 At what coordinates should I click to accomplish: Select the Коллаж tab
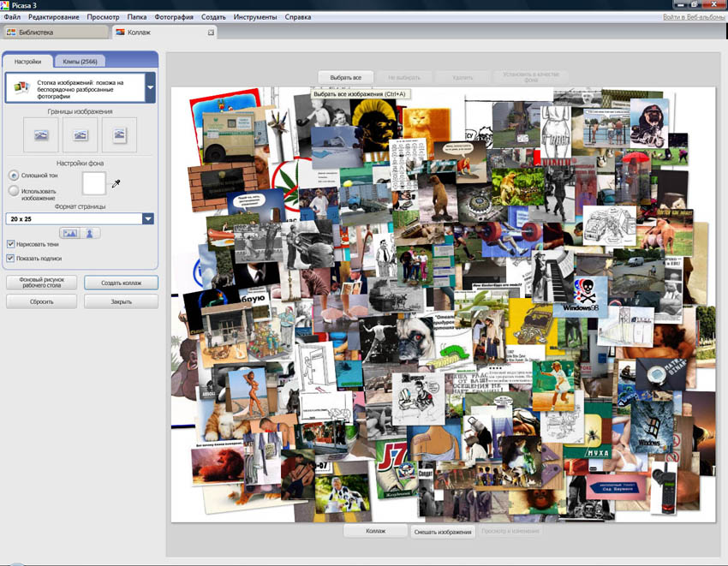point(164,32)
